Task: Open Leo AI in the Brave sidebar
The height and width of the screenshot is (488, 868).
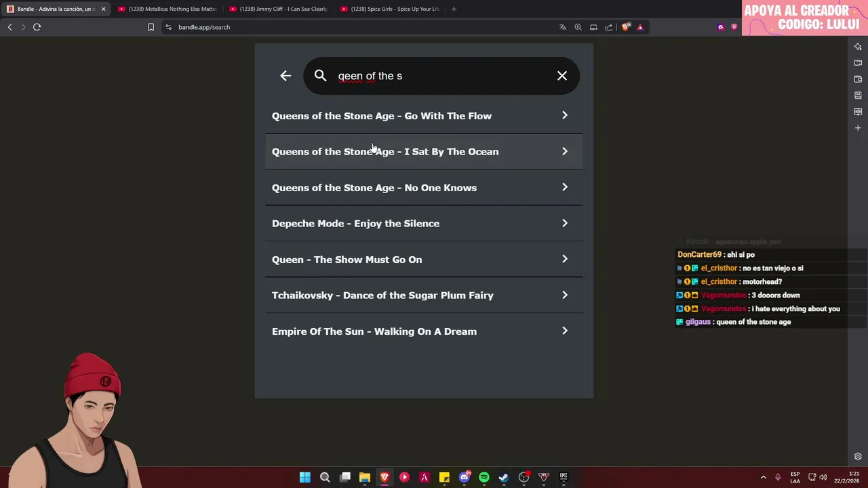Action: [x=858, y=47]
